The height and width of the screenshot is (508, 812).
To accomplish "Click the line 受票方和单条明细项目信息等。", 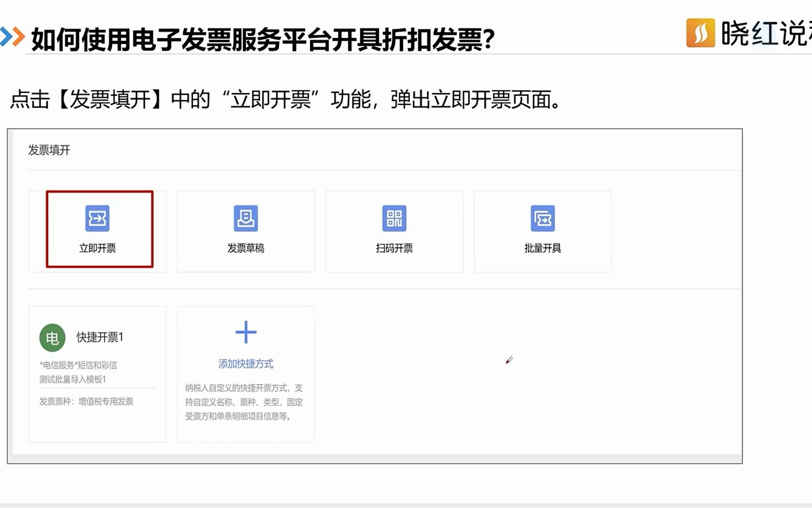I will pyautogui.click(x=238, y=416).
